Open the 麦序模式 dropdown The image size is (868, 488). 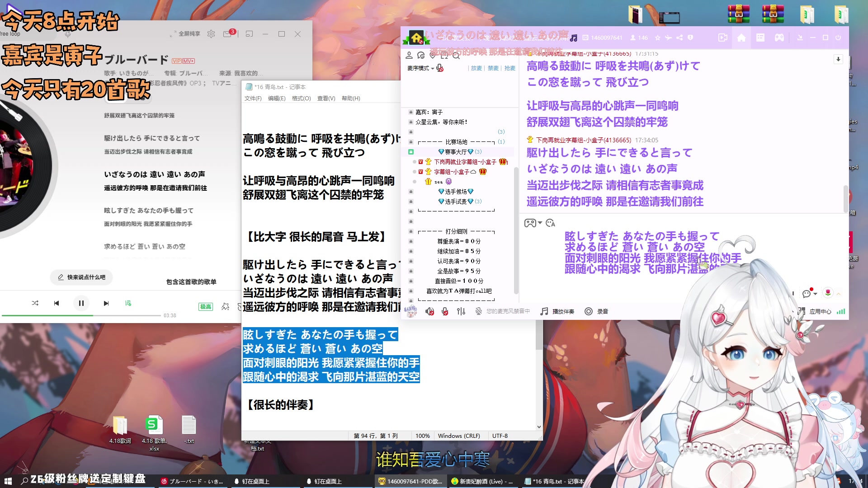click(x=420, y=69)
